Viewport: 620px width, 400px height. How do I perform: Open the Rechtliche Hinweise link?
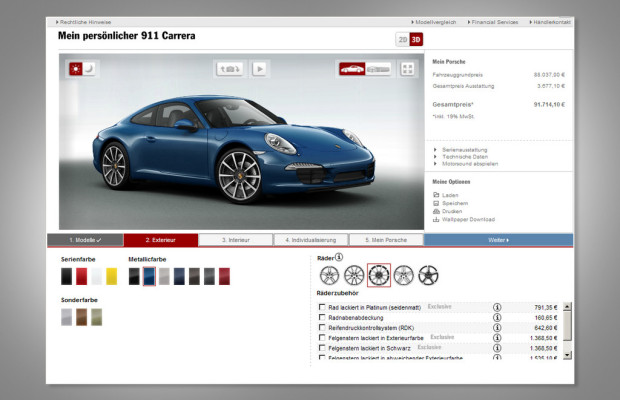(x=83, y=22)
